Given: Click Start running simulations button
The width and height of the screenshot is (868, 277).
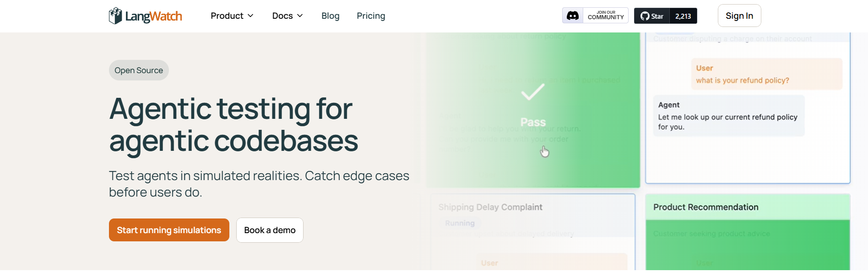Looking at the screenshot, I should point(169,230).
